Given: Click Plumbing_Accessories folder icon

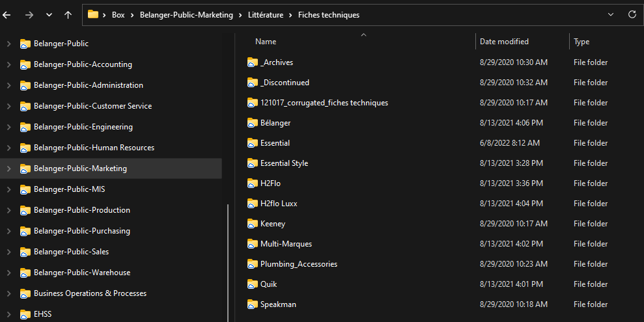Looking at the screenshot, I should pyautogui.click(x=252, y=264).
